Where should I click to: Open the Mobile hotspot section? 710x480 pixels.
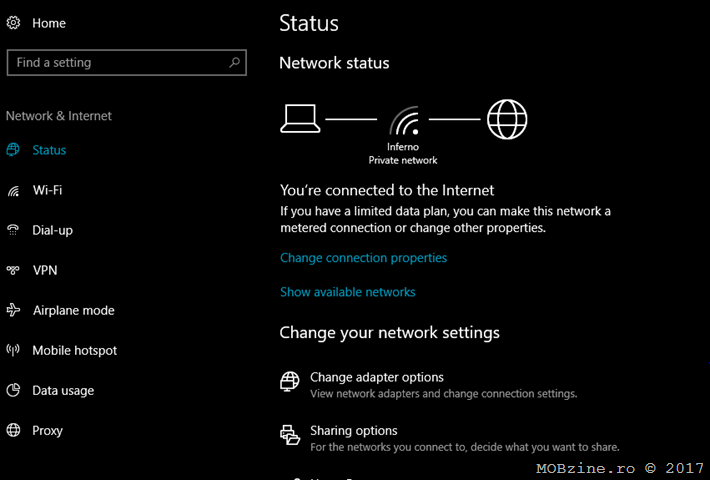[75, 350]
